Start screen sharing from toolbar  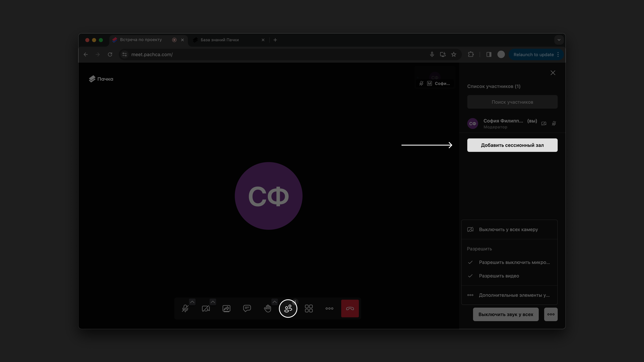pyautogui.click(x=226, y=309)
